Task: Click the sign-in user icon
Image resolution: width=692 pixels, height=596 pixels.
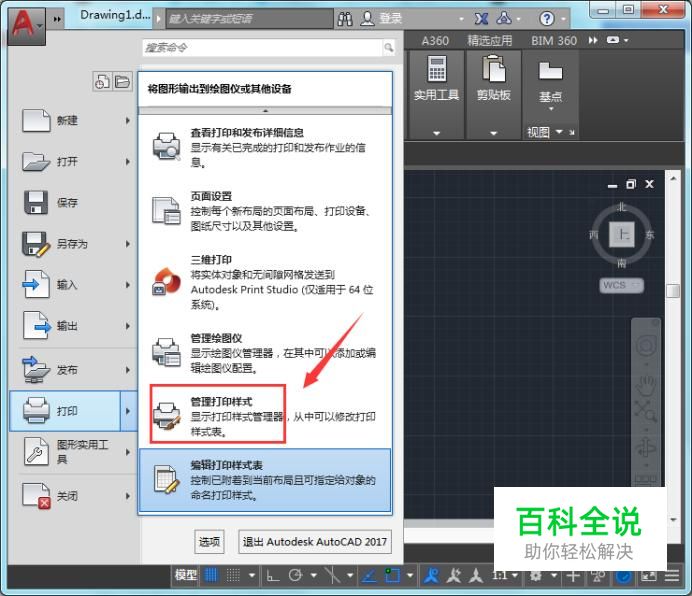Action: tap(367, 19)
